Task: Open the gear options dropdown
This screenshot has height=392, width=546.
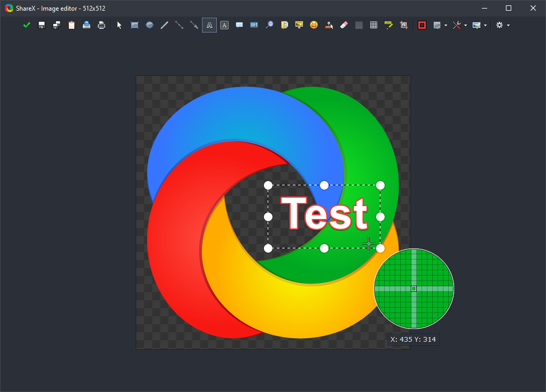Action: (x=502, y=25)
